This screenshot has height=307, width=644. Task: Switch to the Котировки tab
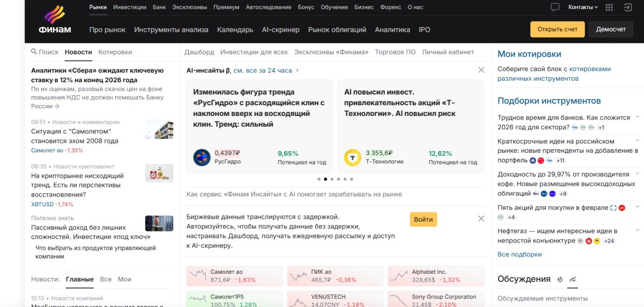pos(115,52)
